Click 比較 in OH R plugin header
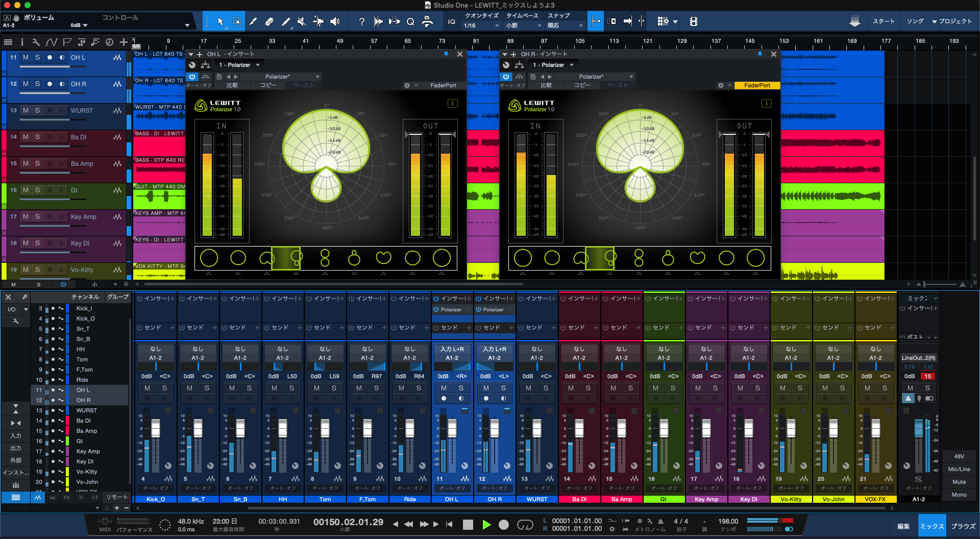 point(546,85)
